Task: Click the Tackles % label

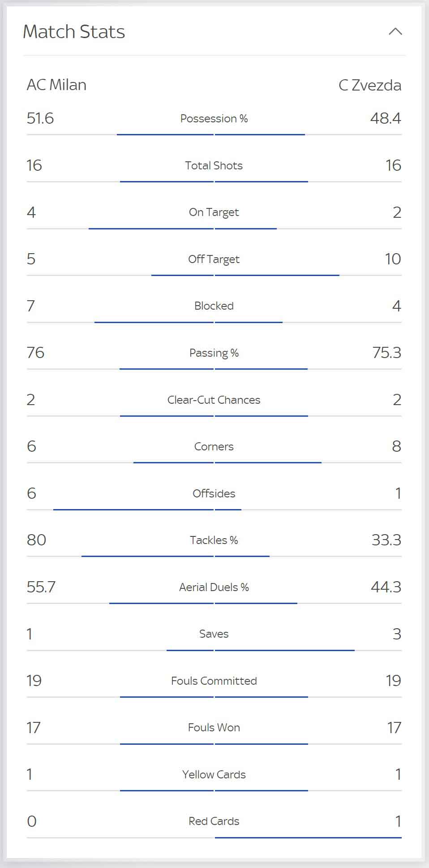Action: [214, 540]
